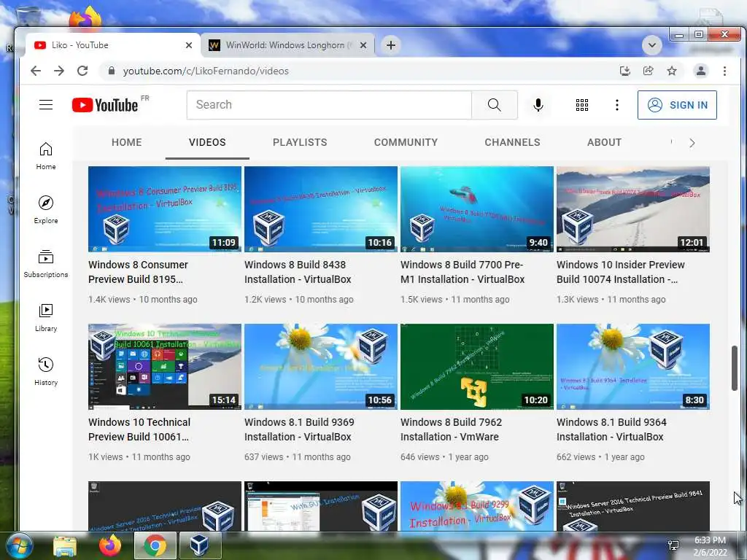Click the title "Windows 8 Build 8438 Installation - VirtualBox"
Image resolution: width=747 pixels, height=560 pixels.
(x=298, y=272)
